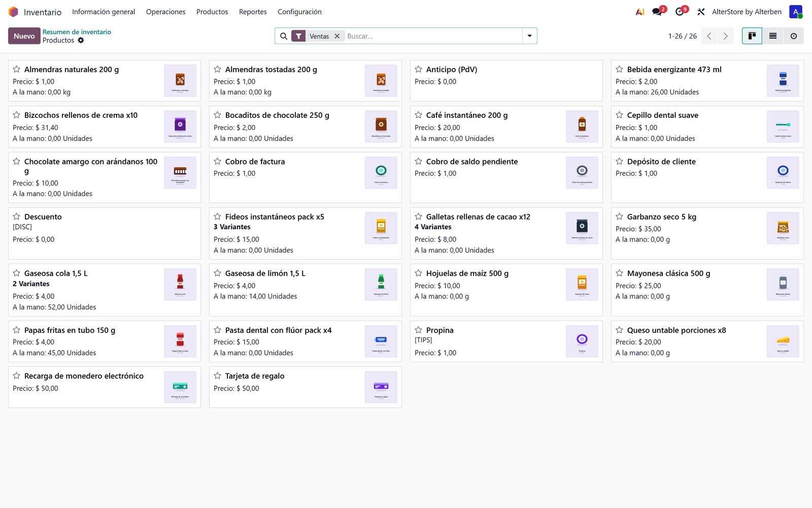812x508 pixels.
Task: Switch to activity view
Action: click(794, 36)
